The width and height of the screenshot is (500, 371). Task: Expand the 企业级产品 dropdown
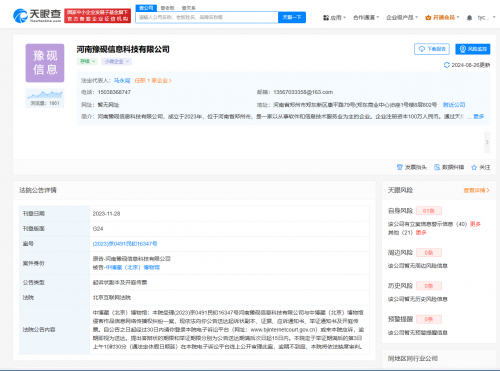click(x=402, y=17)
